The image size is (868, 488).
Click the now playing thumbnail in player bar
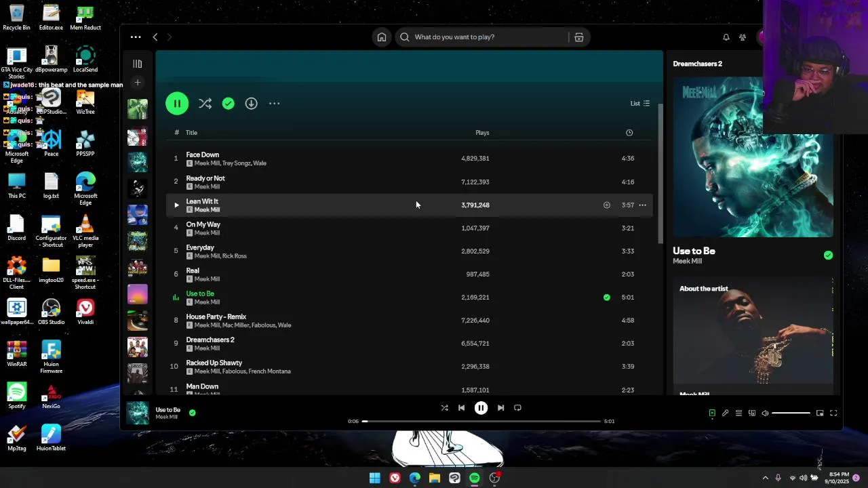point(138,413)
